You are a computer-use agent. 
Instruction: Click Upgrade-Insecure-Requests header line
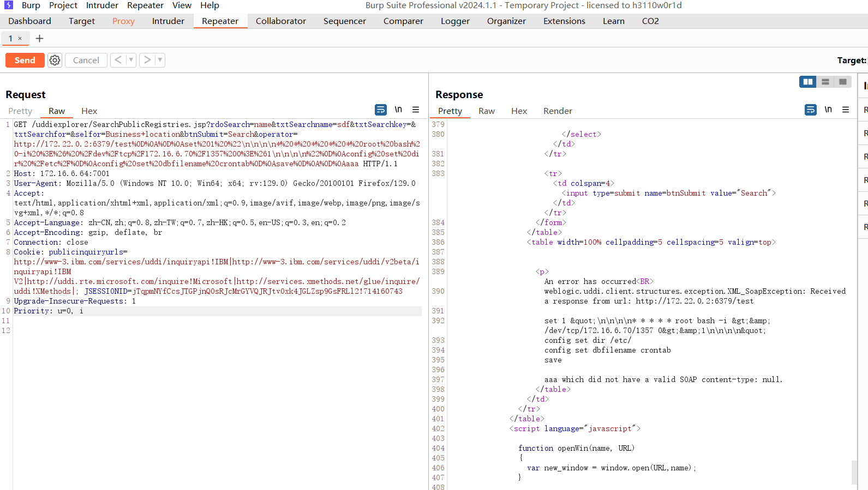75,301
